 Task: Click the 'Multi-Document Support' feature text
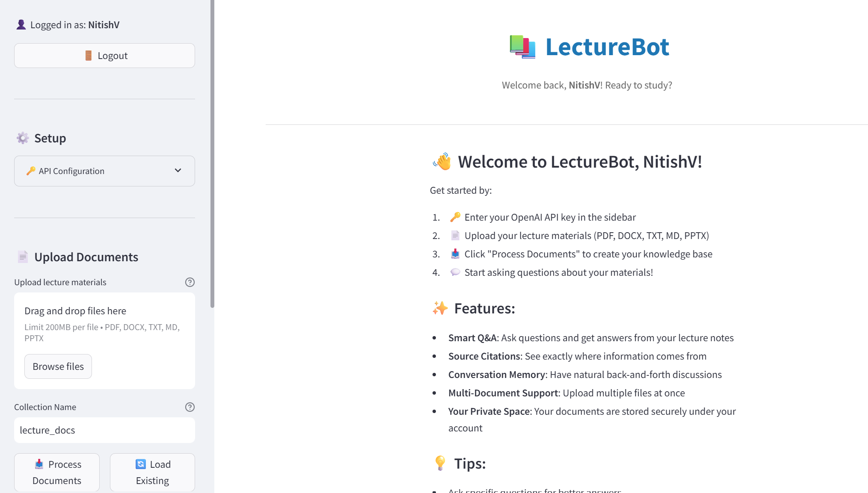pyautogui.click(x=503, y=393)
